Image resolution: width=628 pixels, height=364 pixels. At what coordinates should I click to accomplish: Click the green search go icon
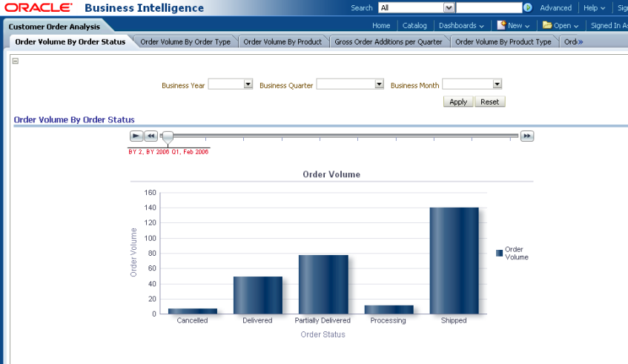528,8
